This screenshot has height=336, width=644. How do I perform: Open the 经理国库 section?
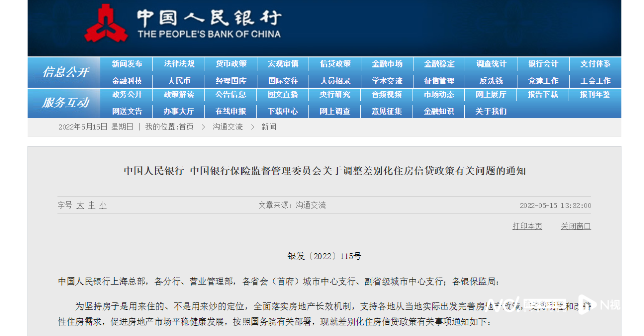(x=231, y=81)
